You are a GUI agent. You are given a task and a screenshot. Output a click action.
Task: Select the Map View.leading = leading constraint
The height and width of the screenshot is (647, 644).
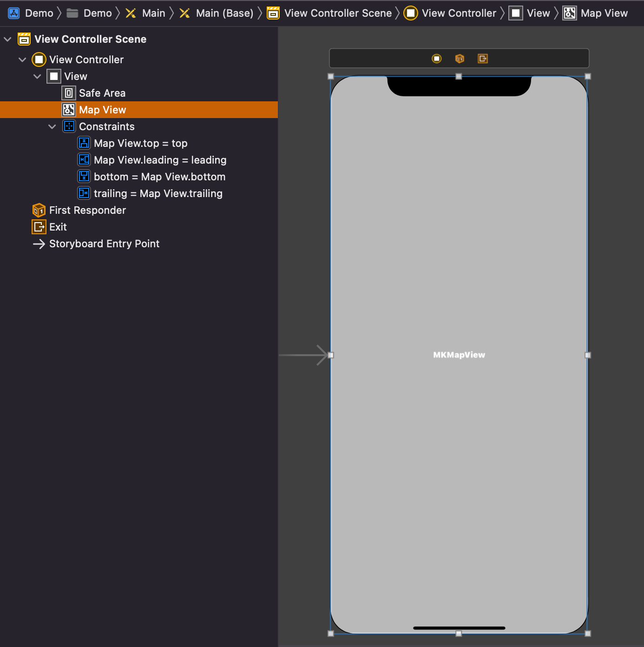(160, 159)
